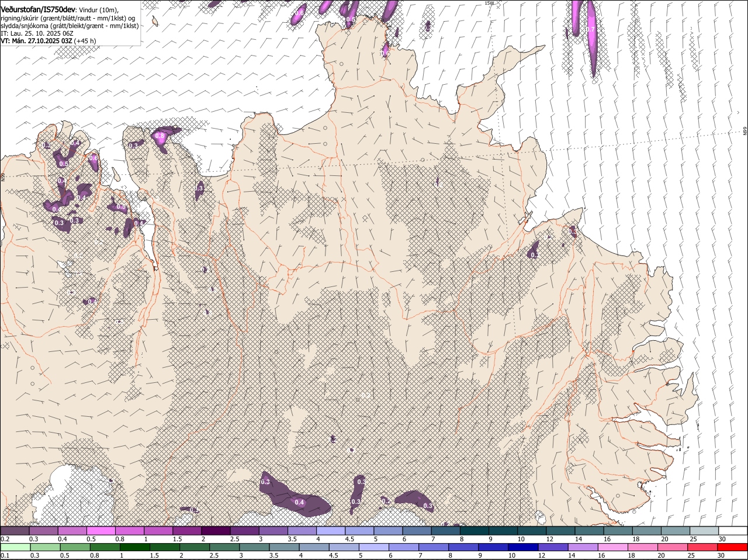748x560 pixels.
Task: Pick the 18 grey-teal swatch in the purple legend
Action: [646, 531]
